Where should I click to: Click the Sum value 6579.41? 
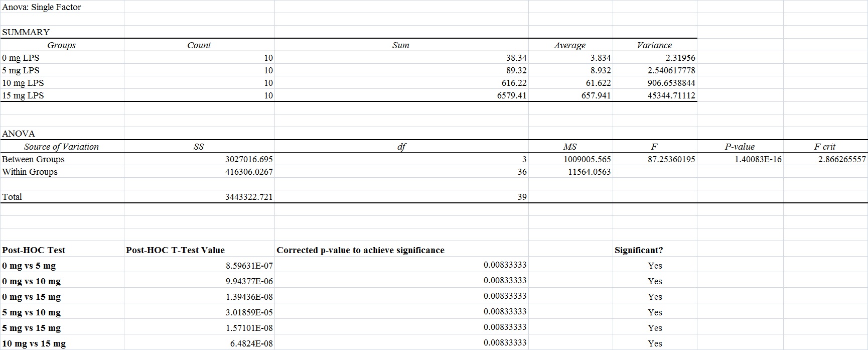(x=512, y=95)
